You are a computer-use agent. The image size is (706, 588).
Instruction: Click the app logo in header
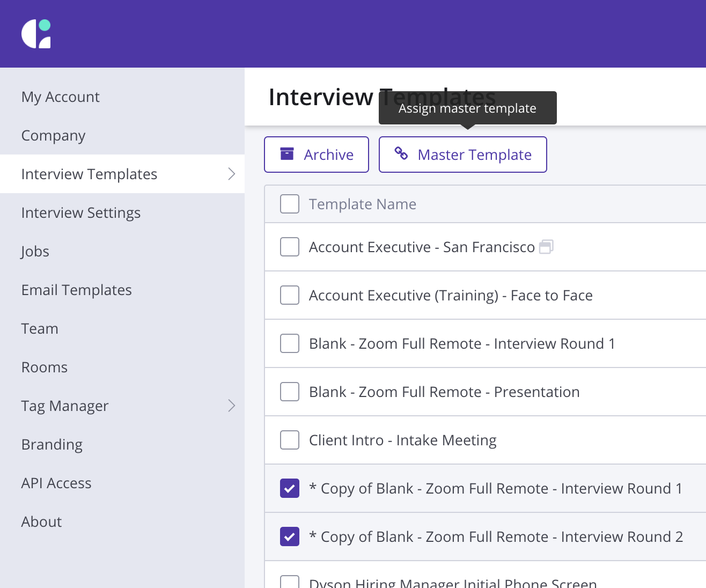(x=36, y=34)
